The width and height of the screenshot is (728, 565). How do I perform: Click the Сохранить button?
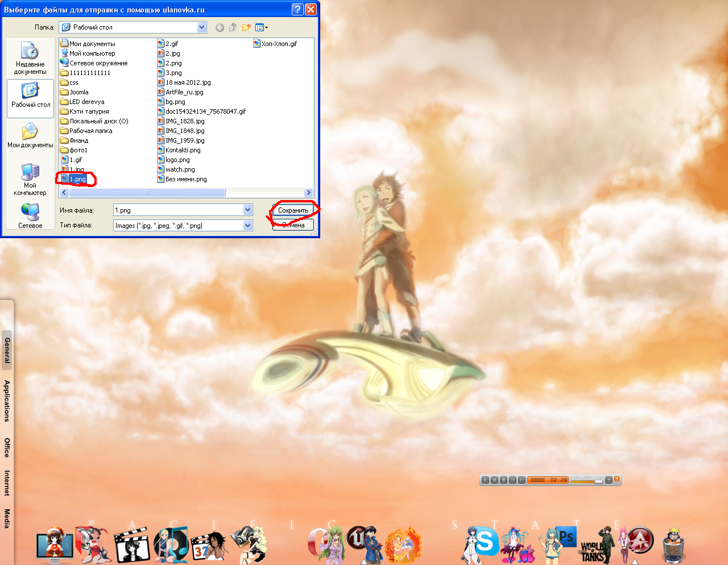tap(293, 210)
